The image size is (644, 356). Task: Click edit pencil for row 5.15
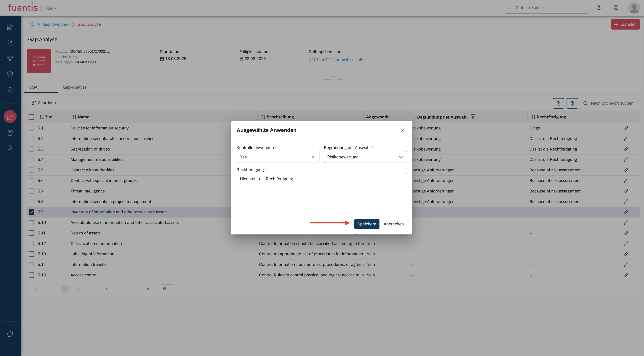pos(626,275)
